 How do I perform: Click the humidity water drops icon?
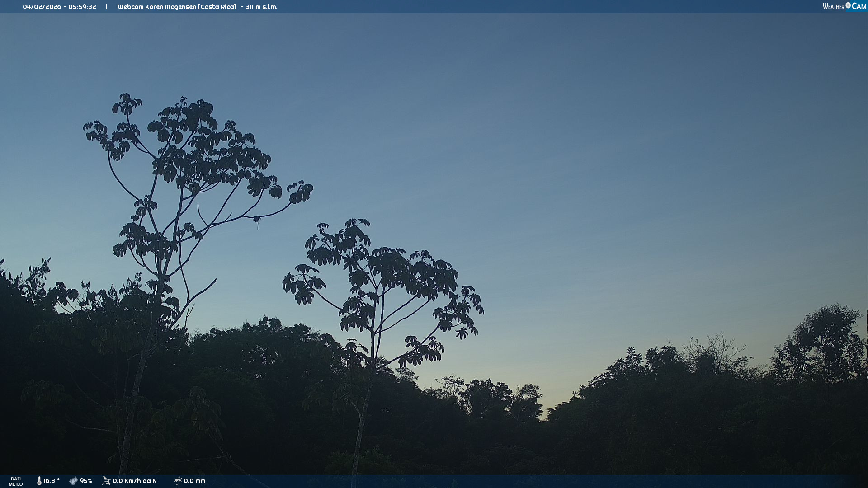pyautogui.click(x=73, y=481)
